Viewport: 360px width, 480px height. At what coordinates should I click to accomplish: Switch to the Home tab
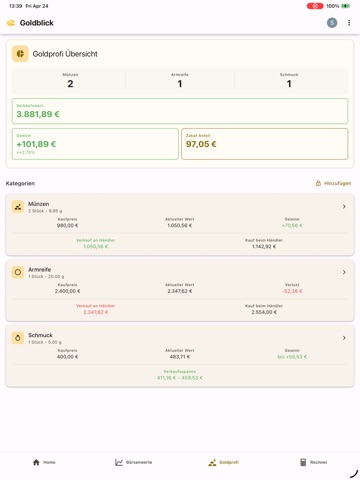pos(44,462)
